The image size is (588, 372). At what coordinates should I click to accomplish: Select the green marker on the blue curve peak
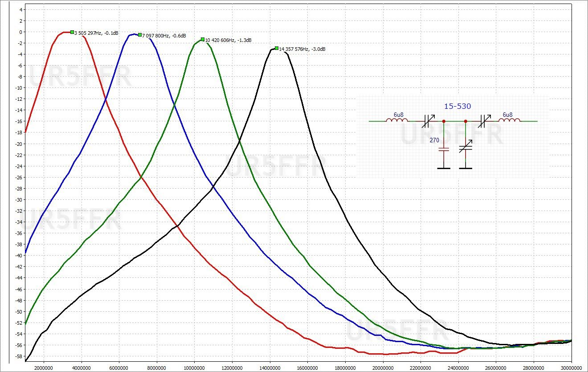140,35
